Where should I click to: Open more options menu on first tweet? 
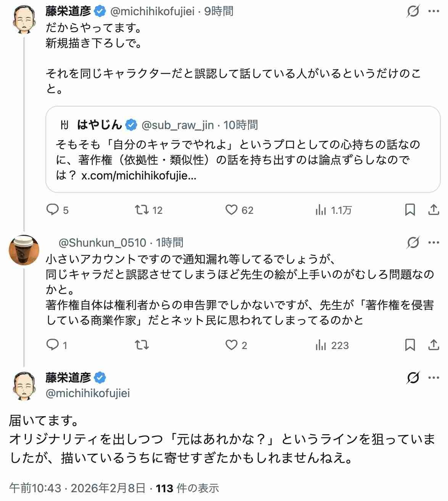coord(434,11)
